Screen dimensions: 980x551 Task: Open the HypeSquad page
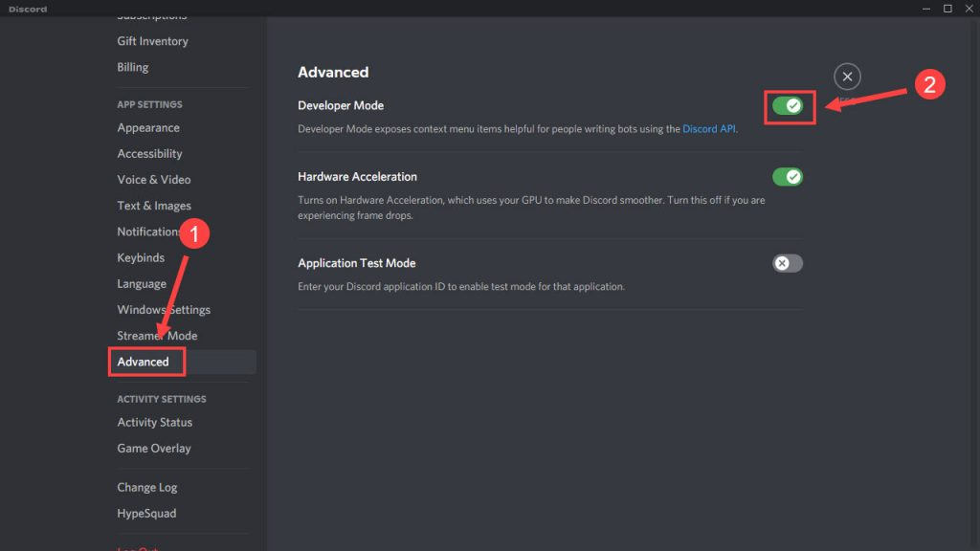[146, 514]
